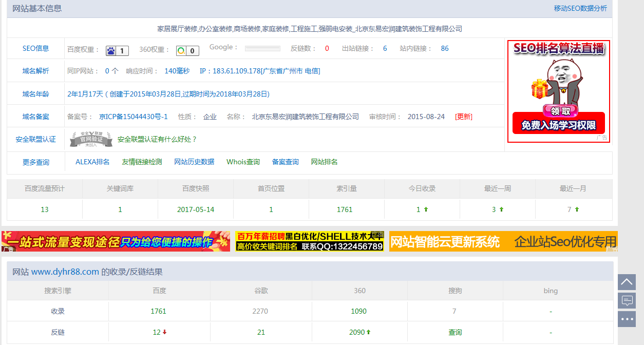Viewport: 644px width, 345px height.
Task: Open 移动SEO数据分析 link
Action: pyautogui.click(x=580, y=8)
